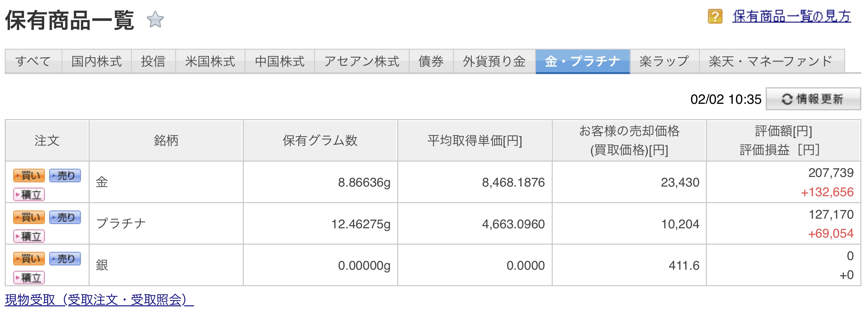Open the 外貨預り金 tab

point(494,61)
